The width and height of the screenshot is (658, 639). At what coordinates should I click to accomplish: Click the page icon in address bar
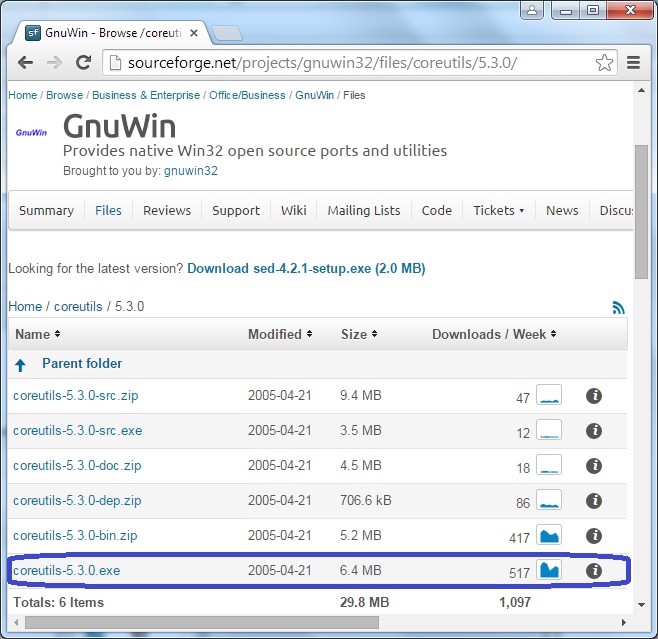click(115, 63)
